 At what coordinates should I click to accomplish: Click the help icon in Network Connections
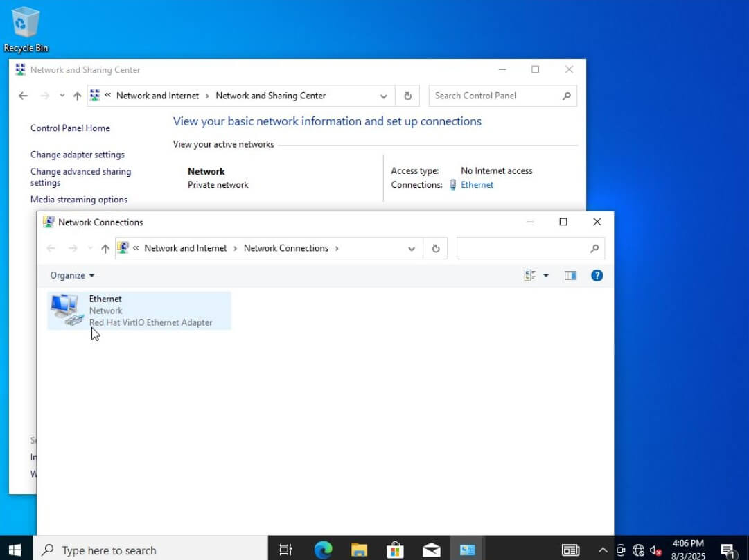click(x=597, y=275)
